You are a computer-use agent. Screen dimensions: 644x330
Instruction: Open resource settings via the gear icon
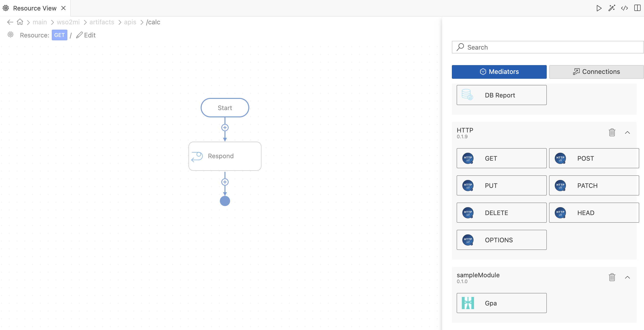click(x=10, y=35)
